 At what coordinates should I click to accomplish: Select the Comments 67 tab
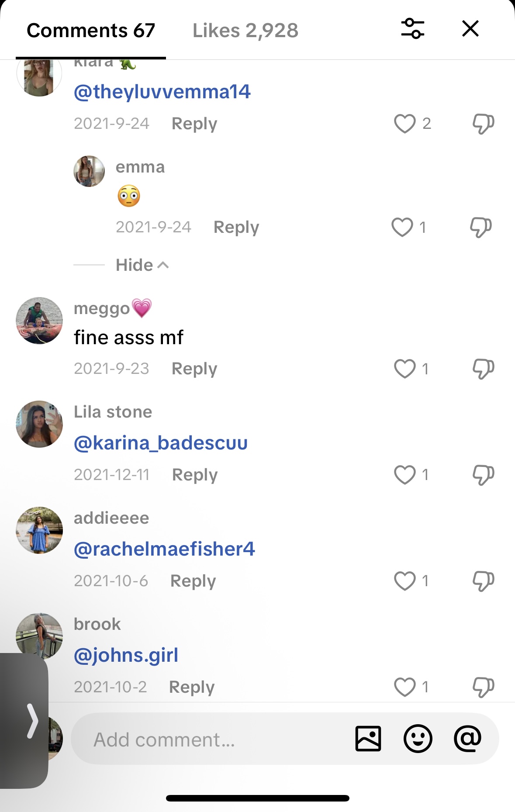point(91,31)
